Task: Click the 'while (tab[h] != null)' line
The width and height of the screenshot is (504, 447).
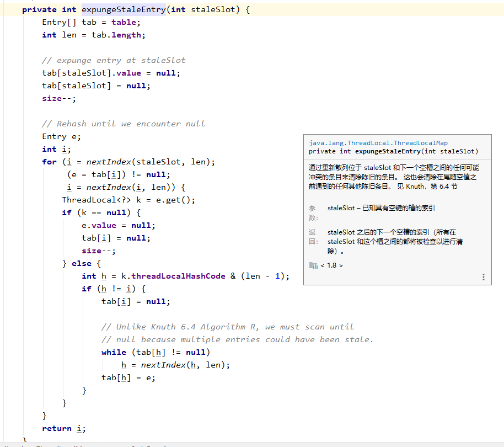Action: click(156, 353)
